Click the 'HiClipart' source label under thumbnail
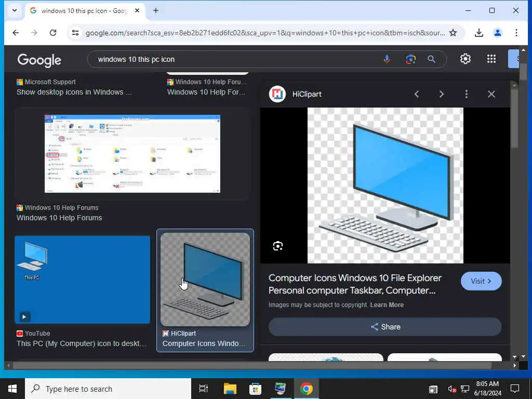 point(183,333)
